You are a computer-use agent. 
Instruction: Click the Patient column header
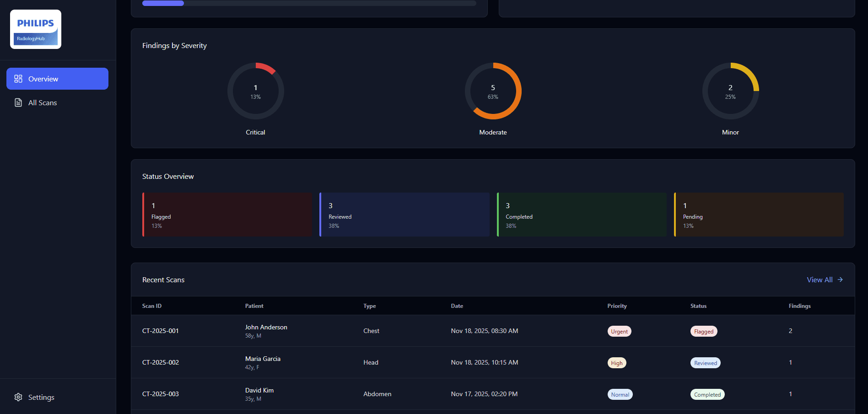pyautogui.click(x=254, y=306)
